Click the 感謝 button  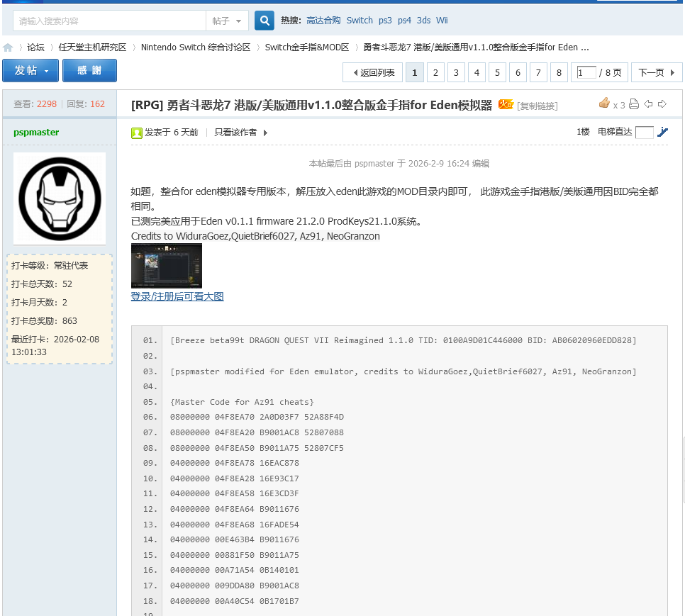[x=89, y=70]
